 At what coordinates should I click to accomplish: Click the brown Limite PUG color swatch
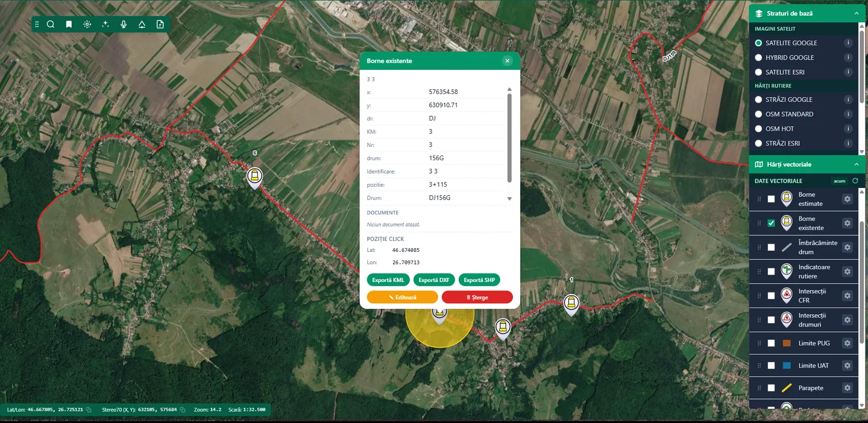click(787, 343)
